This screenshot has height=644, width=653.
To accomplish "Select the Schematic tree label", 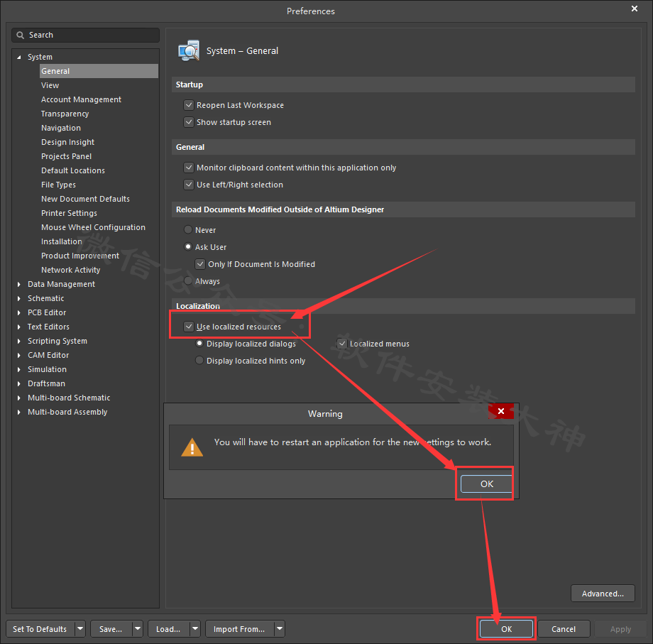I will [x=46, y=298].
